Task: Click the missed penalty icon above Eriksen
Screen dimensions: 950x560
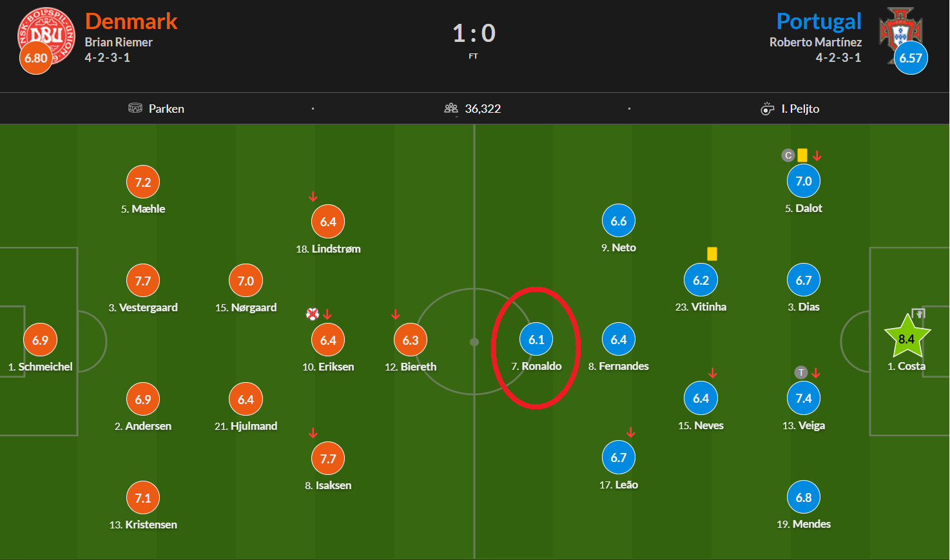Action: click(x=313, y=314)
